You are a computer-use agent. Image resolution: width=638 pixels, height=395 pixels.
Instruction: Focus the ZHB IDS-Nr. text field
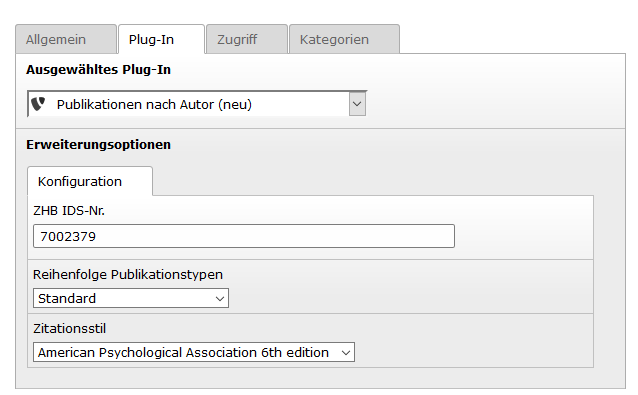tap(244, 236)
